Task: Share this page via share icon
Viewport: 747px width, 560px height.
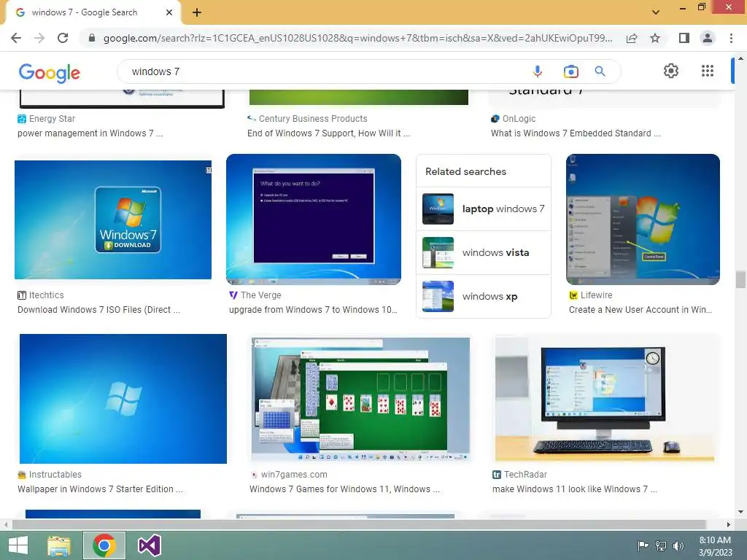Action: (632, 38)
